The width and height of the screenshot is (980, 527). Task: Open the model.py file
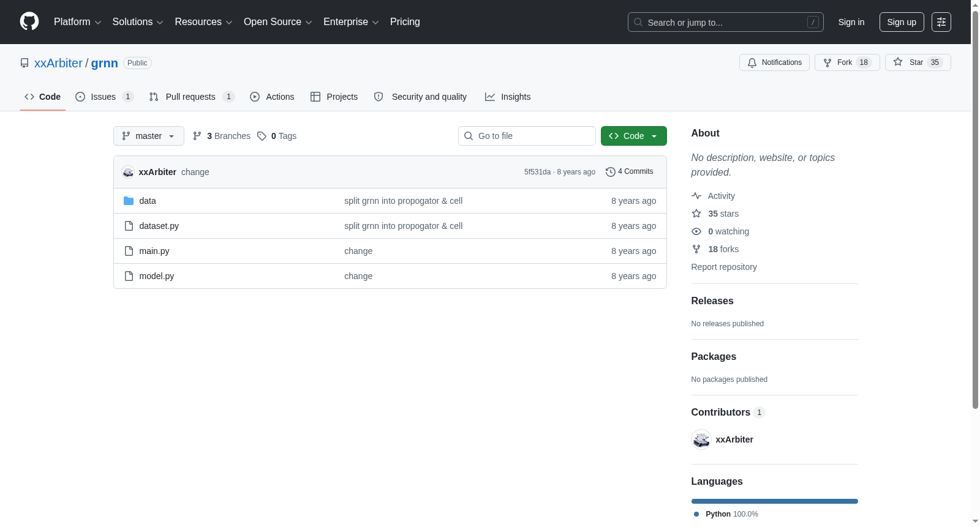[x=157, y=276]
